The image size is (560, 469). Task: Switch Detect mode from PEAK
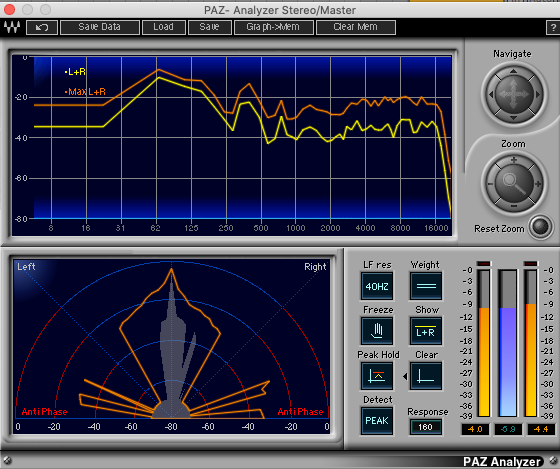point(377,421)
